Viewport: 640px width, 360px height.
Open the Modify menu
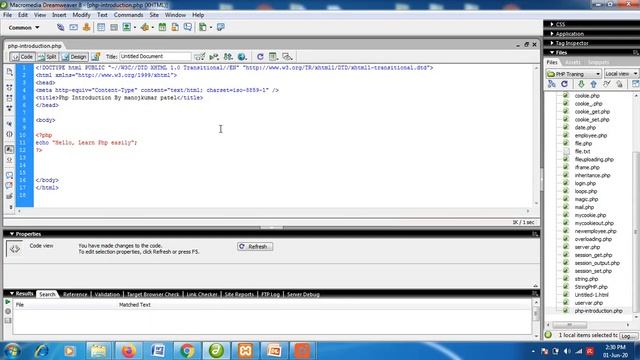[x=81, y=15]
